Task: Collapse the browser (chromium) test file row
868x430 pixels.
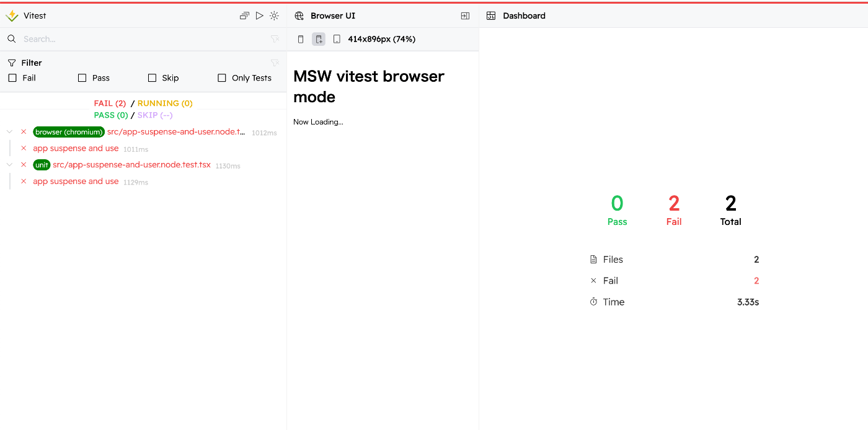Action: (9, 132)
